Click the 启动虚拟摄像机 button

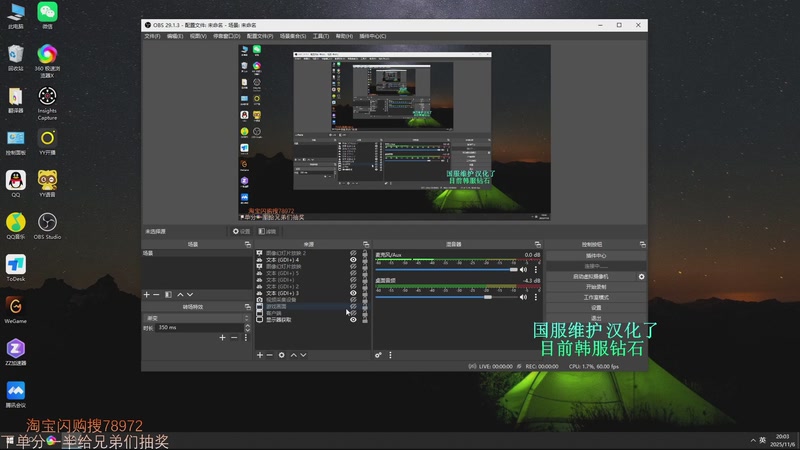point(590,276)
